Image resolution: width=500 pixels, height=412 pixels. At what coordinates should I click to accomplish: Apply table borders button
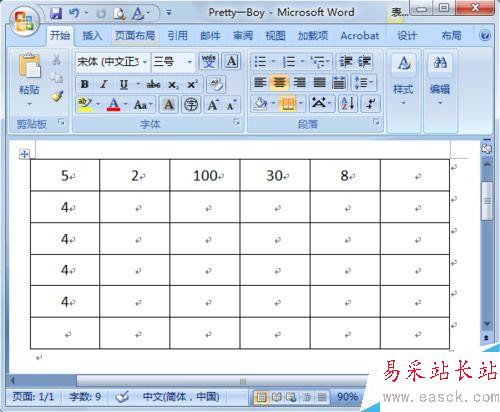pyautogui.click(x=287, y=104)
